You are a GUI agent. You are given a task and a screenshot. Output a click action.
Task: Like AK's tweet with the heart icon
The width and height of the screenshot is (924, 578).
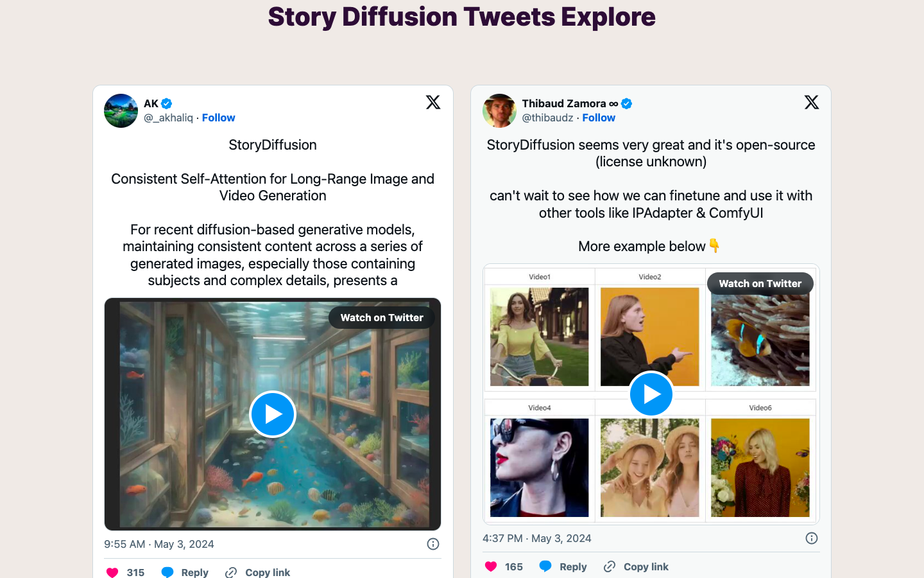coord(112,572)
